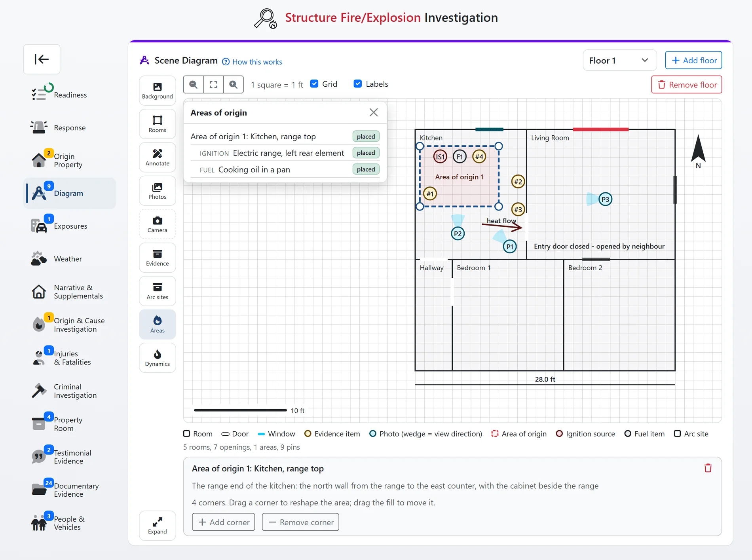Screen dimensions: 752x560
Task: Click the Remove corner button
Action: pos(300,522)
